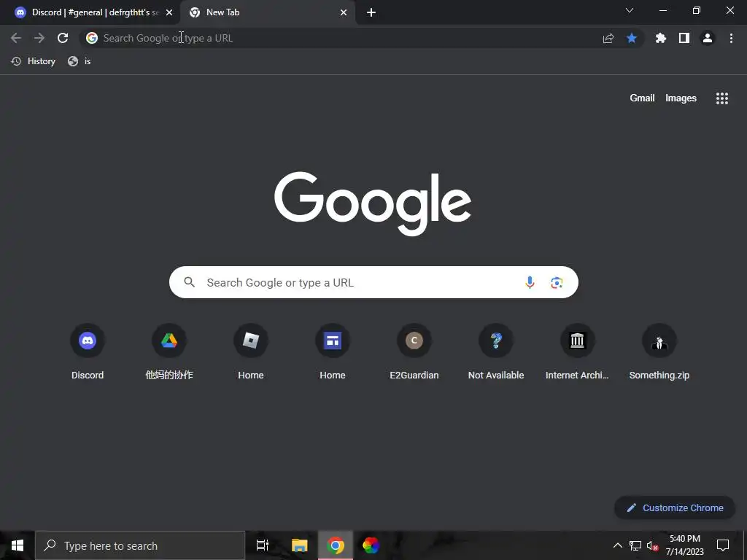Click the muted volume tray icon

pyautogui.click(x=653, y=545)
